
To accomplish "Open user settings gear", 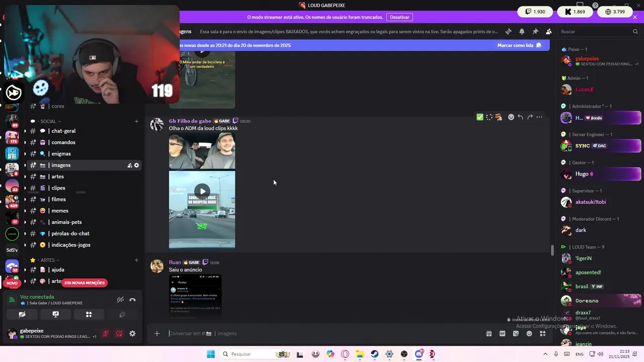I will 132,333.
